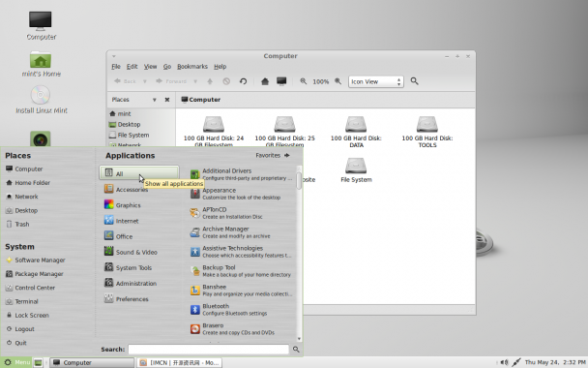Click the Menu button on the panel

click(16, 362)
